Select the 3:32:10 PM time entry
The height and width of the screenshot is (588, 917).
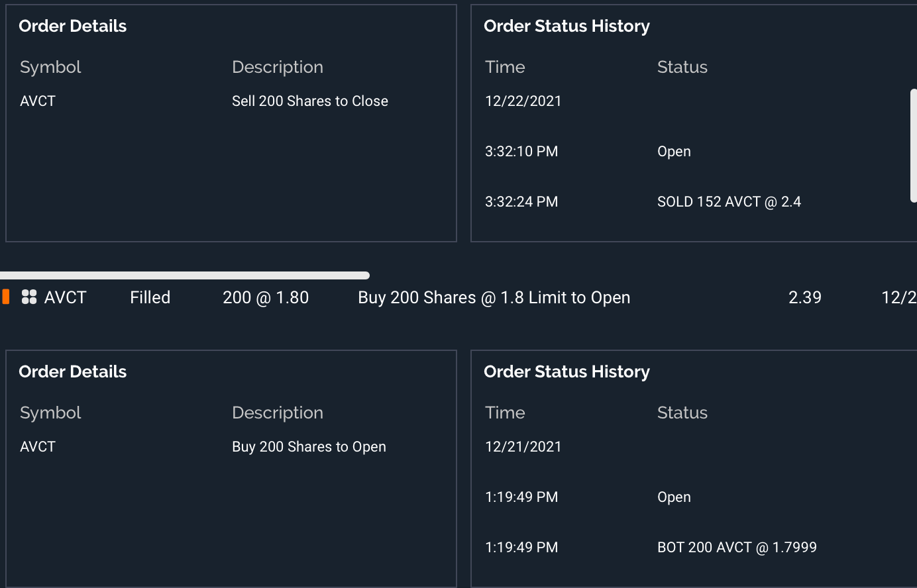pos(521,152)
